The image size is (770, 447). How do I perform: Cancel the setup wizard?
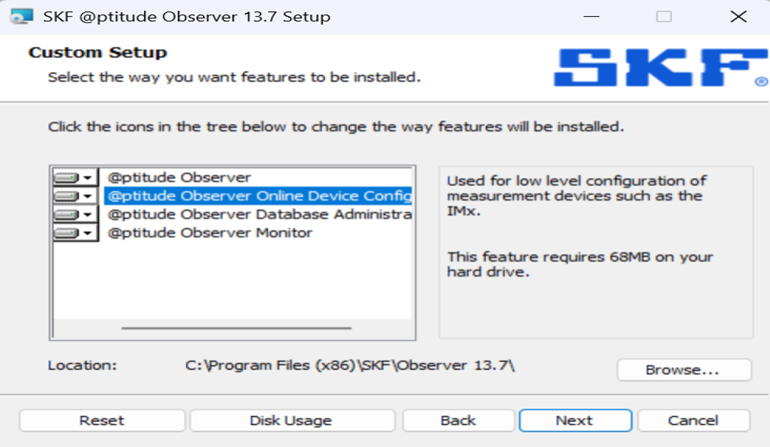(x=693, y=420)
